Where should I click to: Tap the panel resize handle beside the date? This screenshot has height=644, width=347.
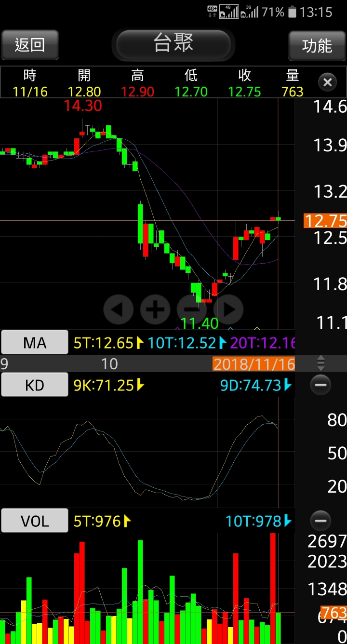click(x=321, y=363)
